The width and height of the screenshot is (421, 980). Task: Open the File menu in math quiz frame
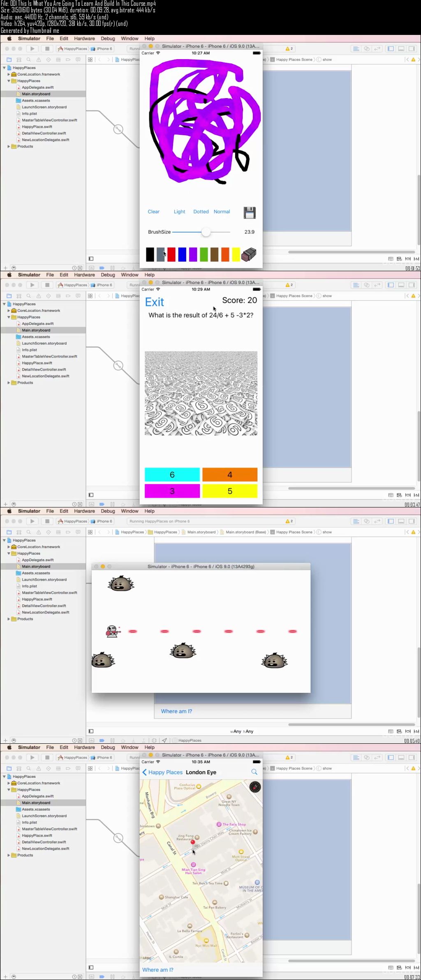(50, 275)
